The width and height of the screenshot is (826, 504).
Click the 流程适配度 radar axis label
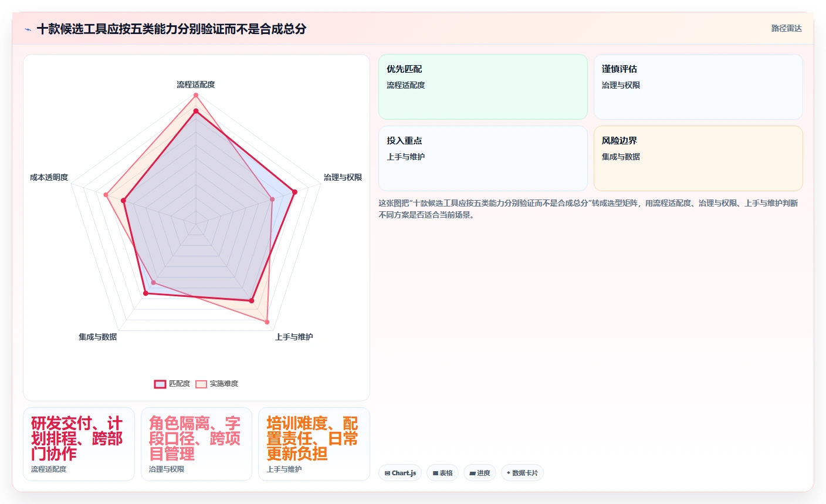point(196,84)
